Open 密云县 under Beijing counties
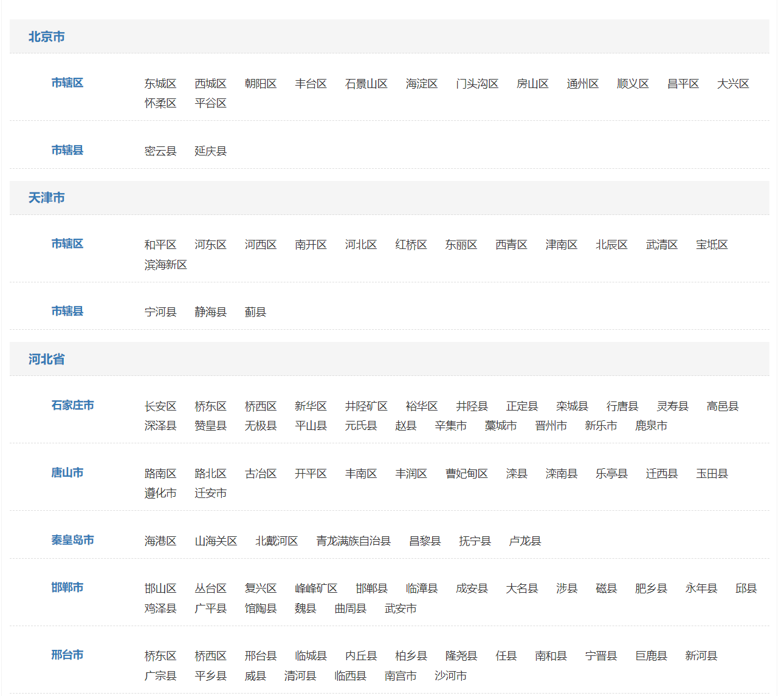 pyautogui.click(x=160, y=151)
